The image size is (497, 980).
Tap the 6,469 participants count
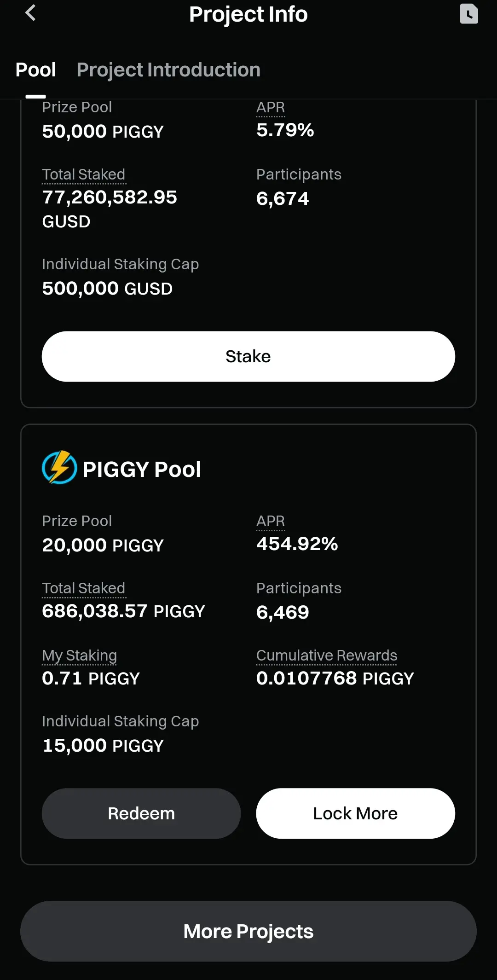pos(283,613)
